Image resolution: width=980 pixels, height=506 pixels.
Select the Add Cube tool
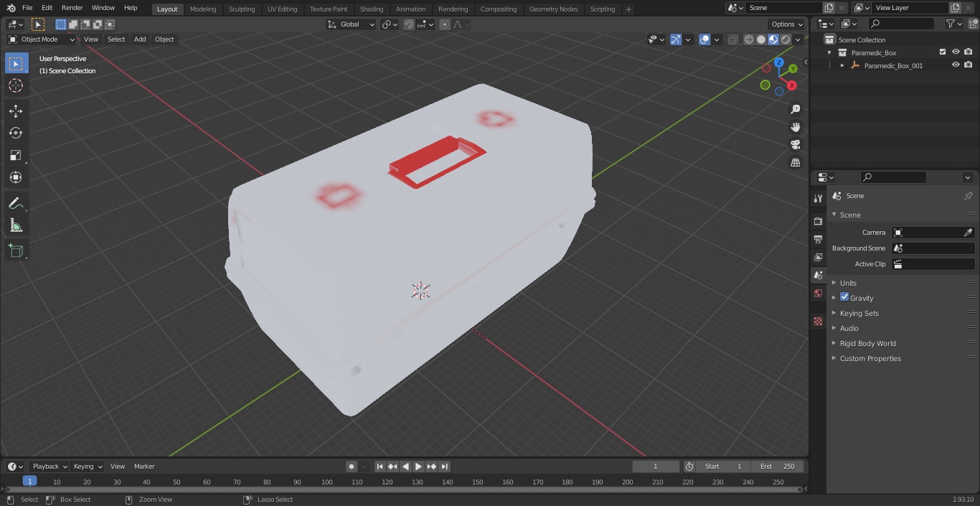click(16, 250)
